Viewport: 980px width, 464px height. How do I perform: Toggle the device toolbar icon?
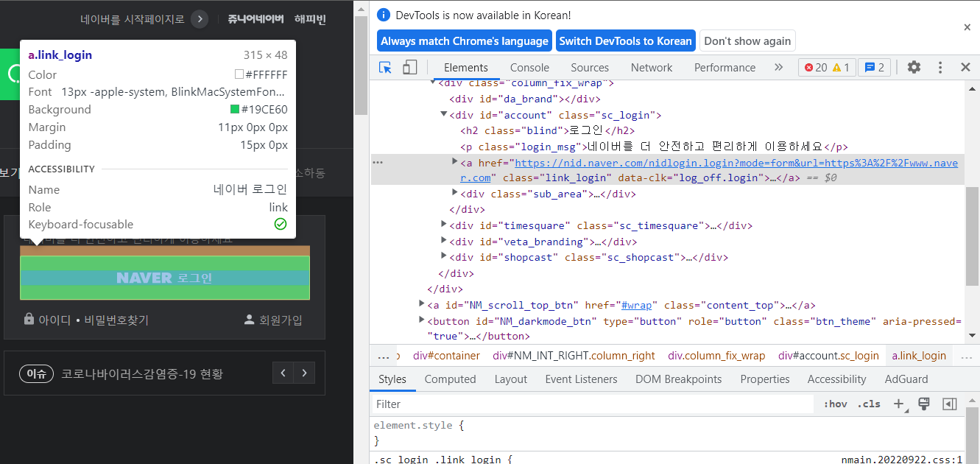pos(409,67)
